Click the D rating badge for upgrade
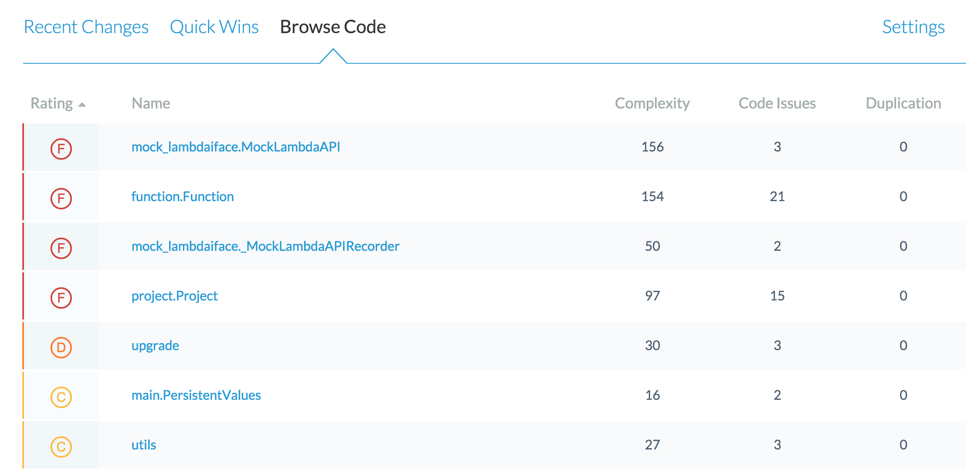 [x=61, y=347]
